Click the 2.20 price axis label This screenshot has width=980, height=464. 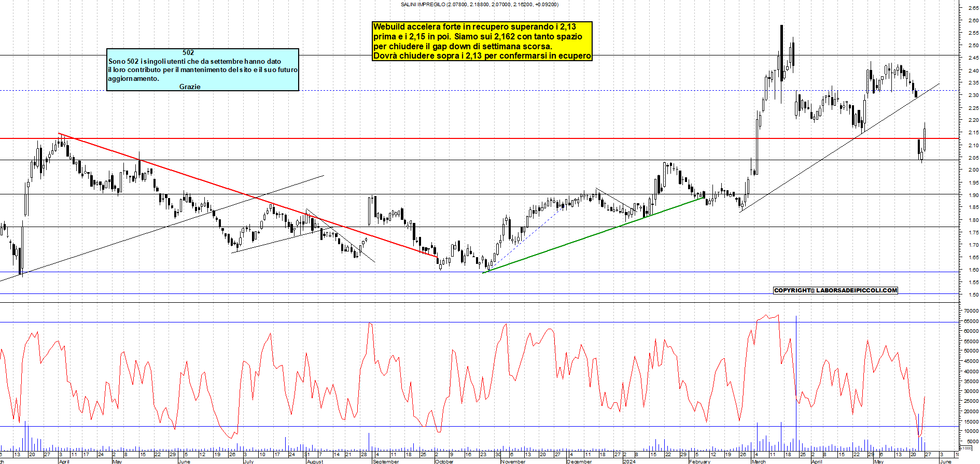pyautogui.click(x=973, y=120)
